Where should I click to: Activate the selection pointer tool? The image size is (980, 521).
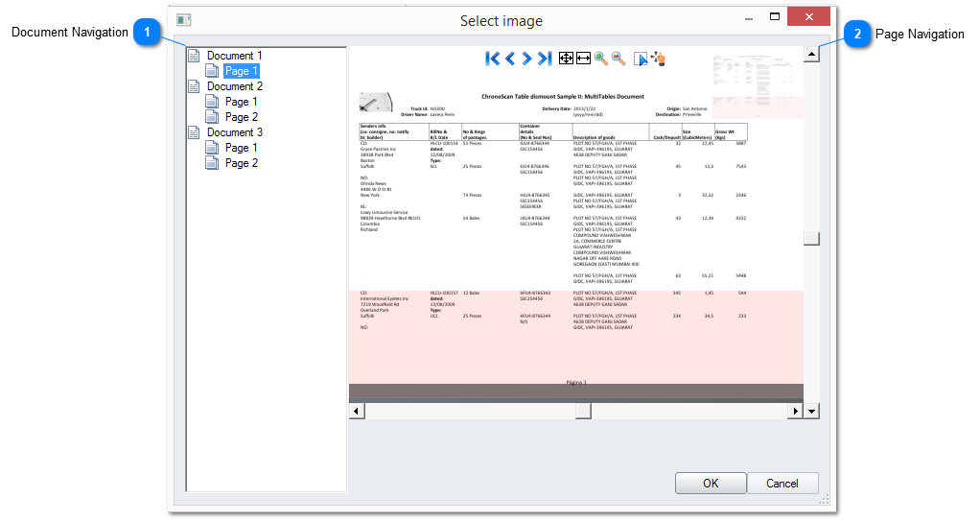coord(640,59)
